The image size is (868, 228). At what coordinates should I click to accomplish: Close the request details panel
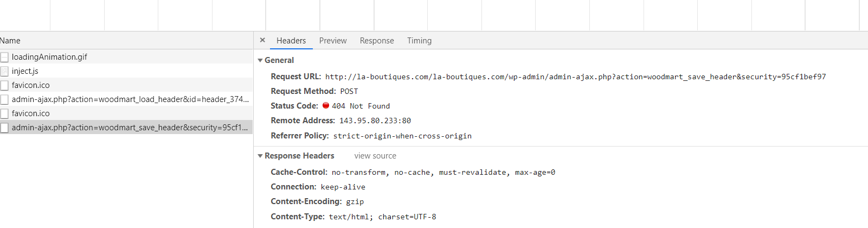[x=262, y=40]
